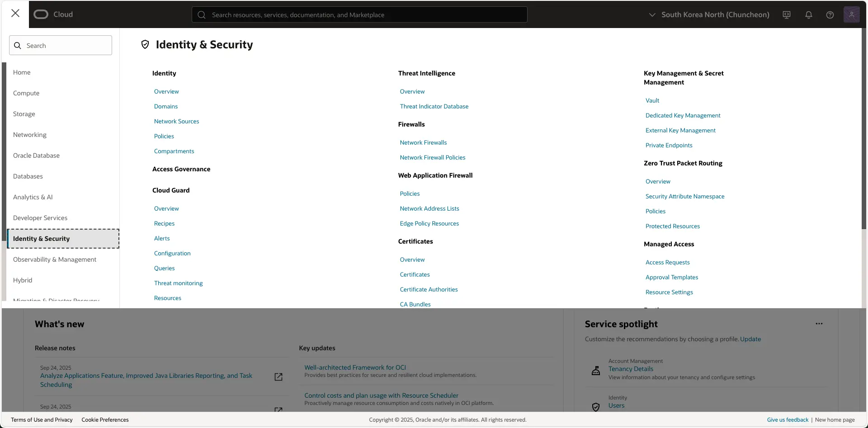The width and height of the screenshot is (868, 428).
Task: Click the sidebar menu Search box
Action: pyautogui.click(x=61, y=45)
